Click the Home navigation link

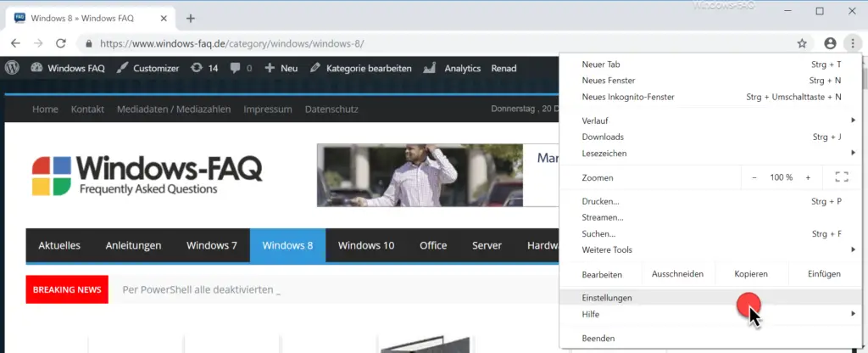tap(45, 109)
